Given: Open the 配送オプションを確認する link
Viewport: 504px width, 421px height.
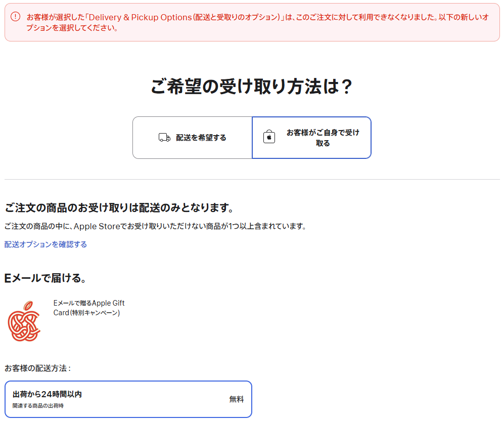Looking at the screenshot, I should coord(45,244).
